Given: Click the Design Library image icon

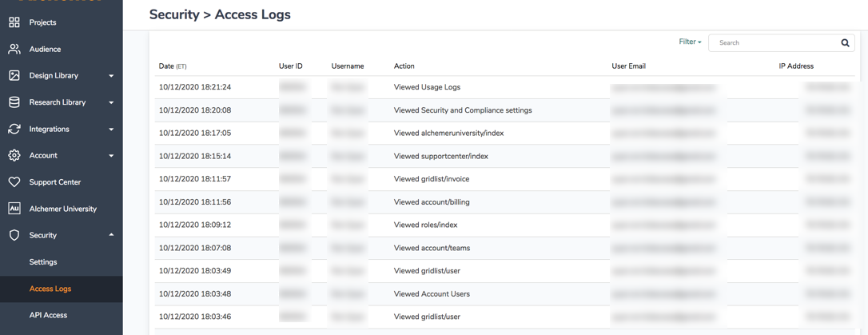Looking at the screenshot, I should click(14, 75).
